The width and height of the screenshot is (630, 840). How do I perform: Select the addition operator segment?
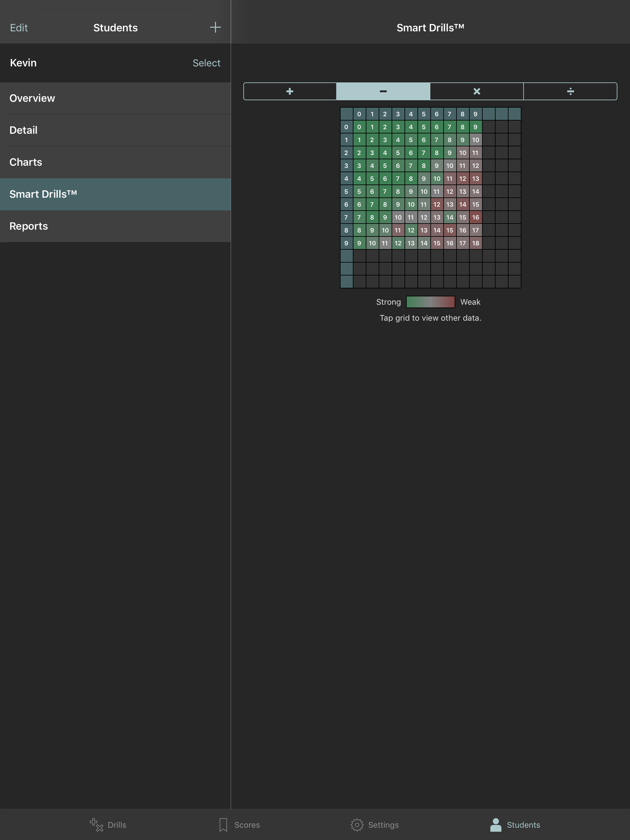290,91
